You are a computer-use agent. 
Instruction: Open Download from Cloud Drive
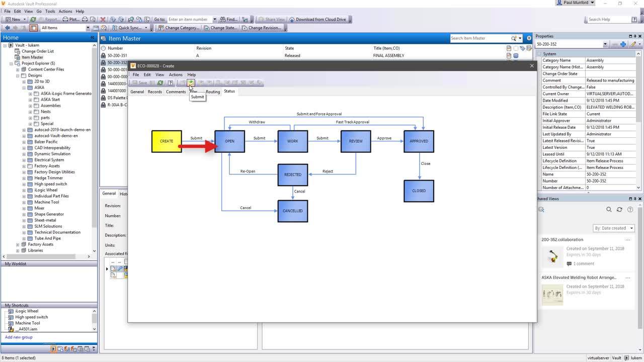coord(322,19)
